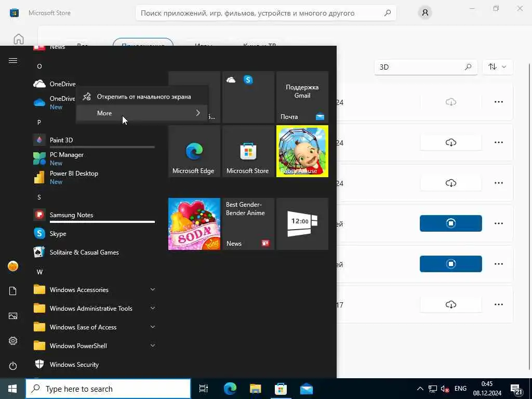The height and width of the screenshot is (399, 532).
Task: Open Documents from Start sidebar
Action: 13,291
